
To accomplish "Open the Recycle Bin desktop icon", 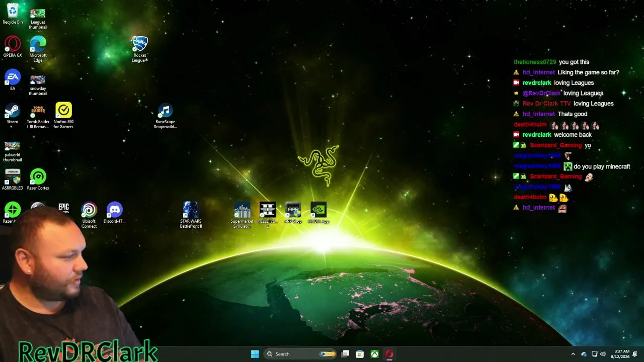I will coord(13,14).
